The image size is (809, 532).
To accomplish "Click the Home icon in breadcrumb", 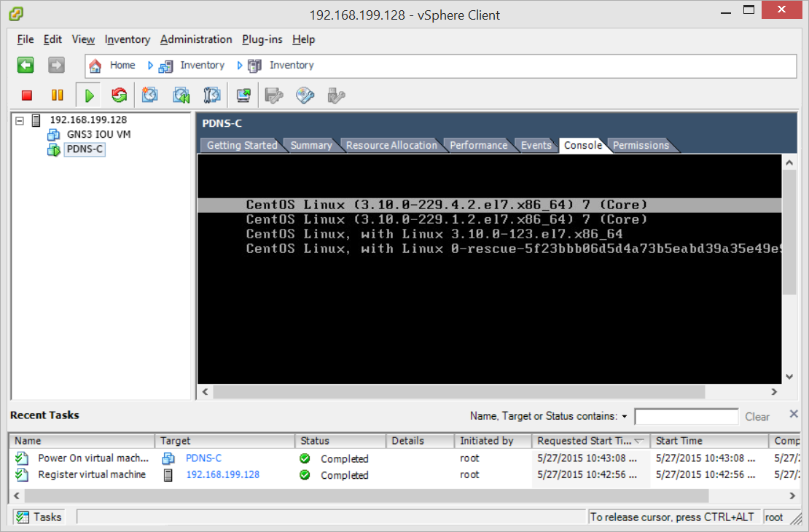I will tap(95, 66).
